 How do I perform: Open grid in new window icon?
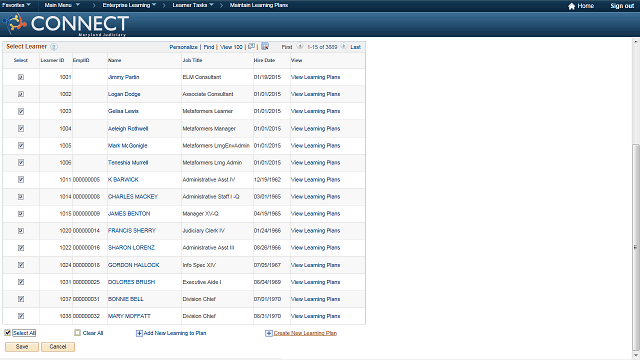[x=251, y=47]
